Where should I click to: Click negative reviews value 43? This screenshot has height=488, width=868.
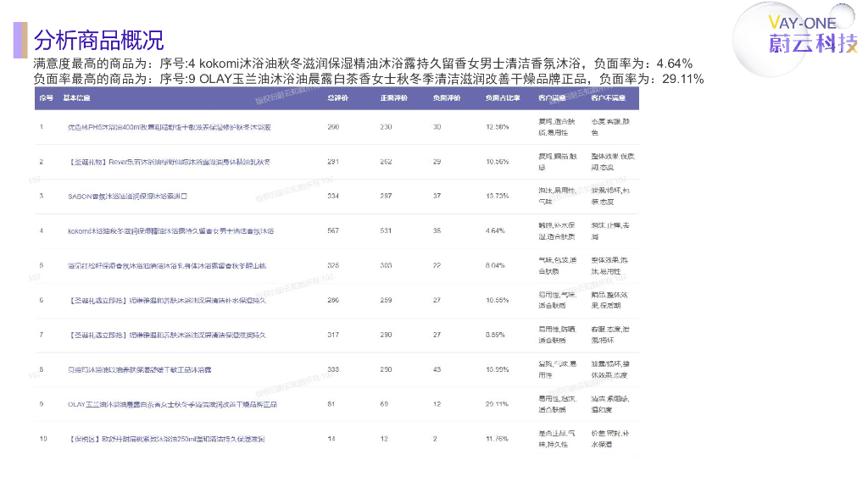tap(437, 369)
